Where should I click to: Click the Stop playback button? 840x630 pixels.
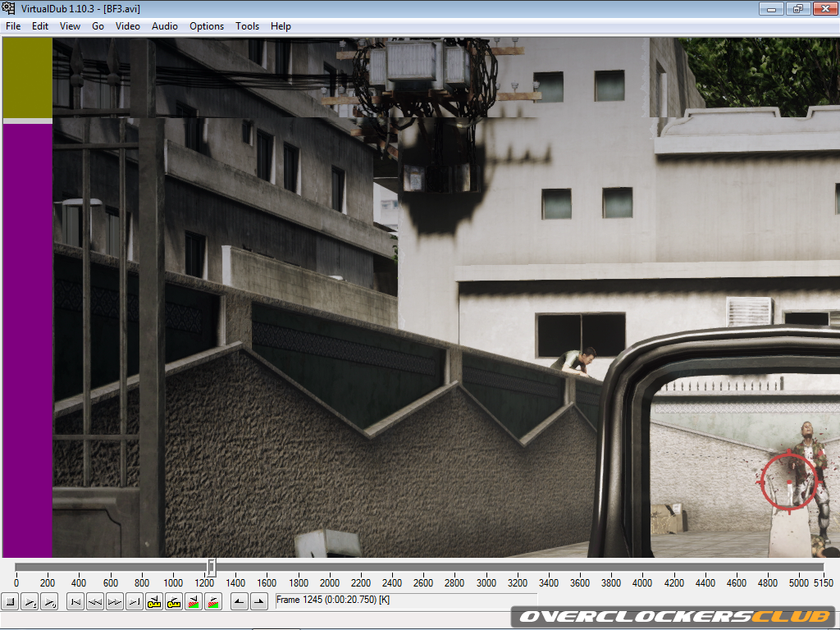click(x=10, y=602)
